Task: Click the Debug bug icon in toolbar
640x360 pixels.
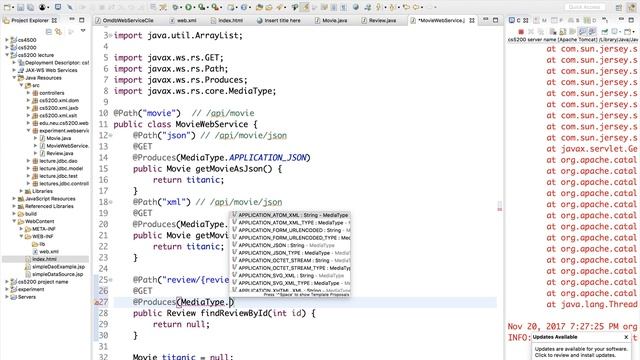Action: tap(175, 7)
